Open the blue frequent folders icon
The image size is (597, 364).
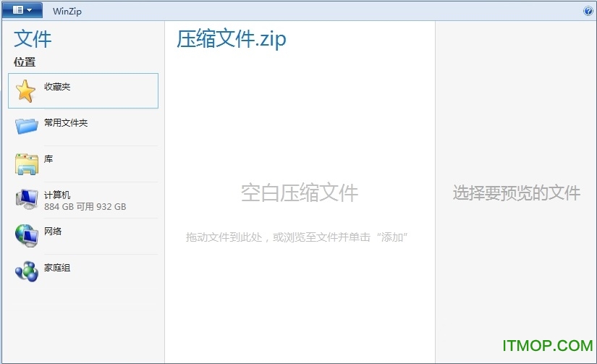(x=27, y=126)
